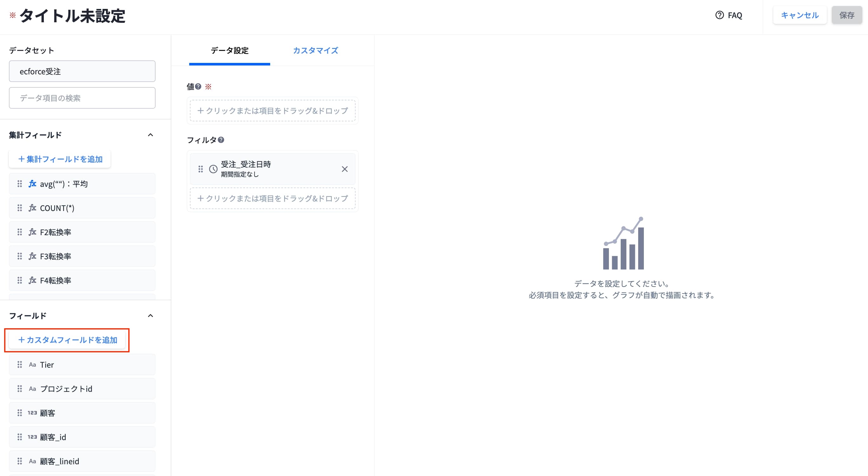Screen dimensions: 868x476
Task: Select the avg("")：平均 field label
Action: coord(64,184)
